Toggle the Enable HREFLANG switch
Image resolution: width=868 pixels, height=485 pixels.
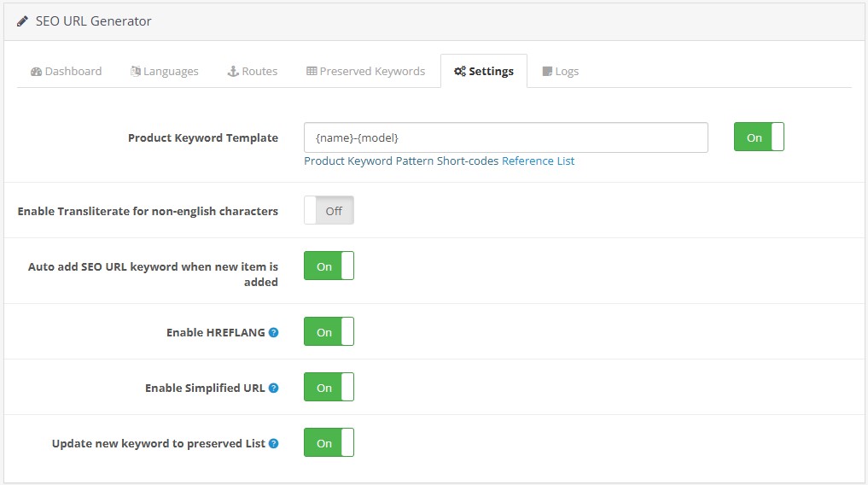[x=329, y=332]
